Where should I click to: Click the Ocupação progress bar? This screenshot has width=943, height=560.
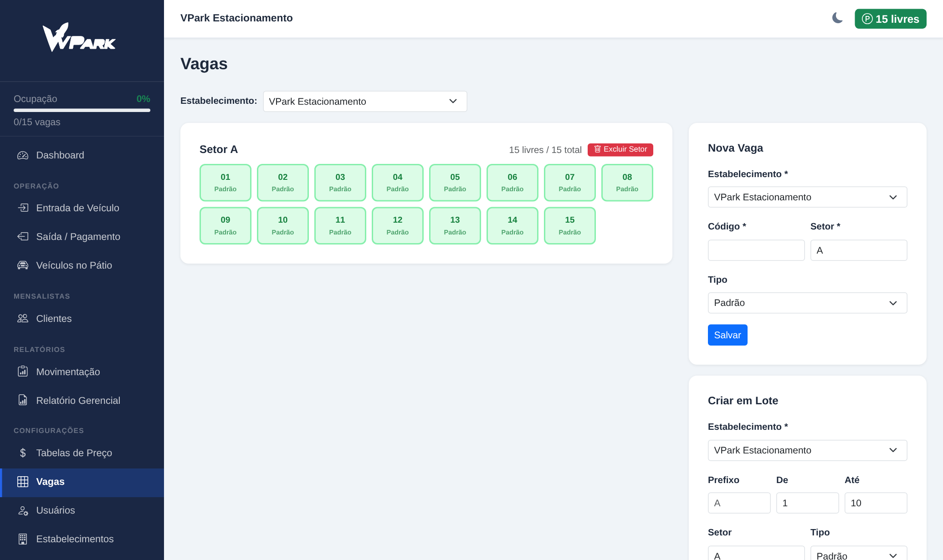pyautogui.click(x=82, y=110)
